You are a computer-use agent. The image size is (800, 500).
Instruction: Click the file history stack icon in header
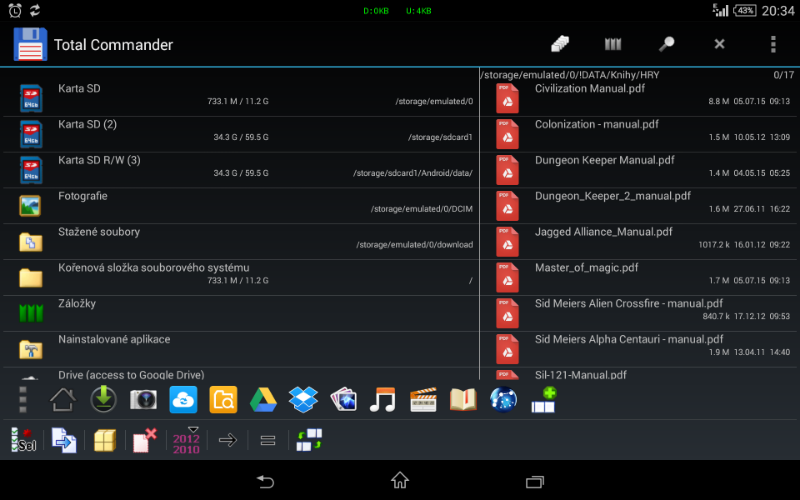tap(560, 44)
